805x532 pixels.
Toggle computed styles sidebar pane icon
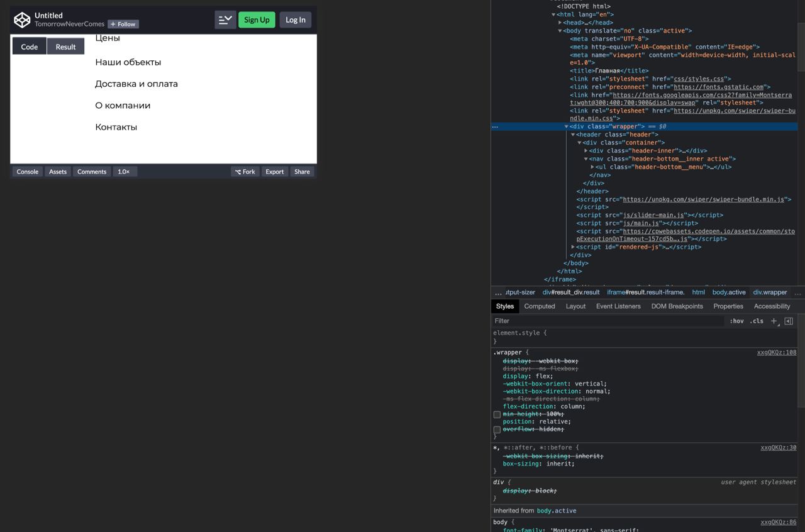pyautogui.click(x=789, y=321)
